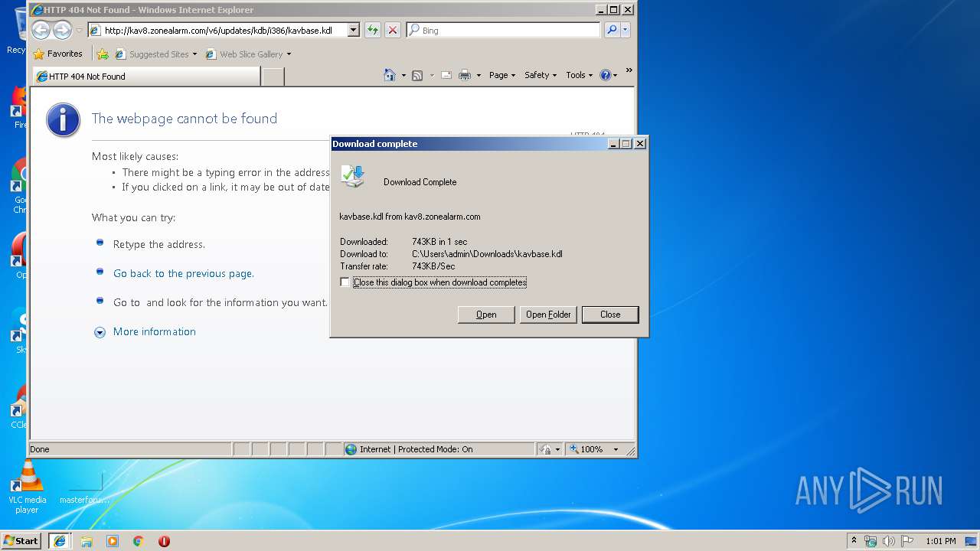Select the HTTP 404 Not Found tab
The width and height of the screenshot is (980, 551).
tap(146, 77)
